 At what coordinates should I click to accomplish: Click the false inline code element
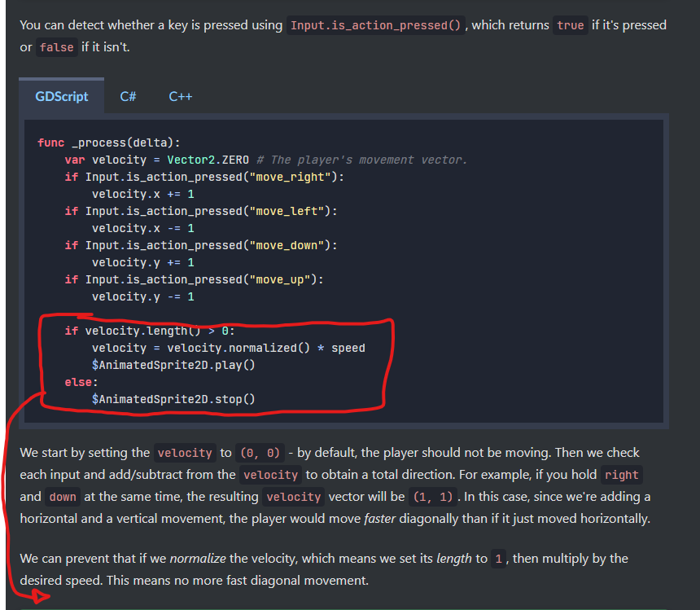tap(56, 46)
